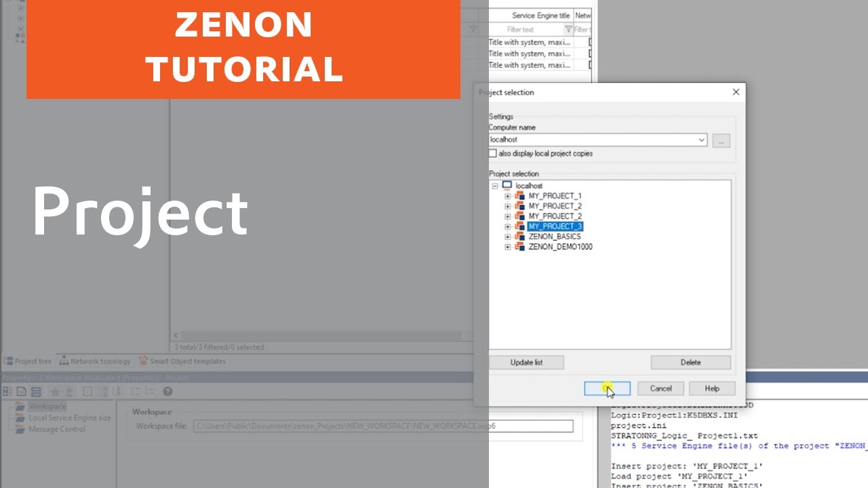Select Local Service Engine size property group
The width and height of the screenshot is (868, 488).
pyautogui.click(x=69, y=418)
